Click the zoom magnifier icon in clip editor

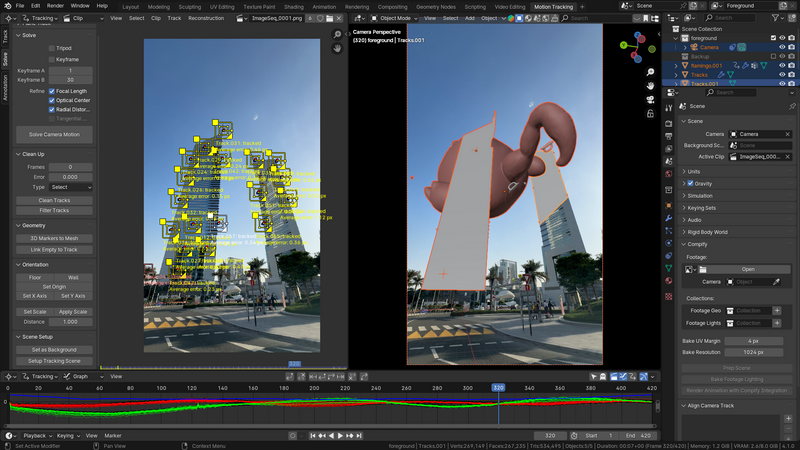coord(338,35)
